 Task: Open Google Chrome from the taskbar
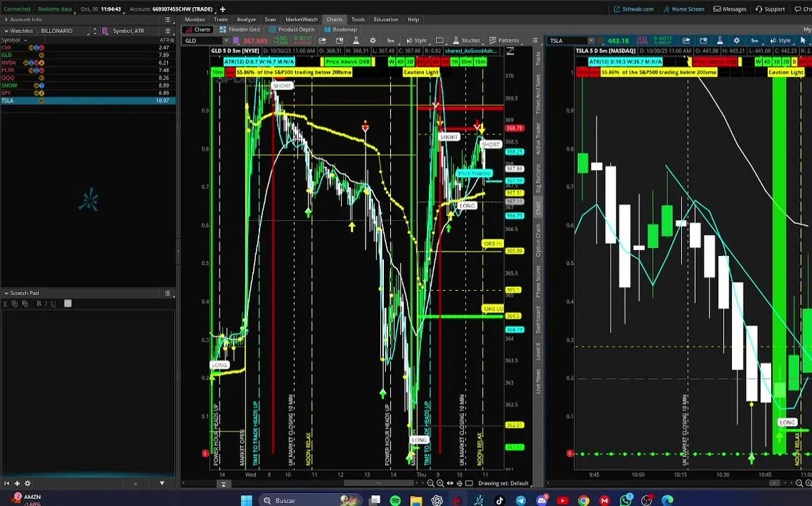[584, 500]
